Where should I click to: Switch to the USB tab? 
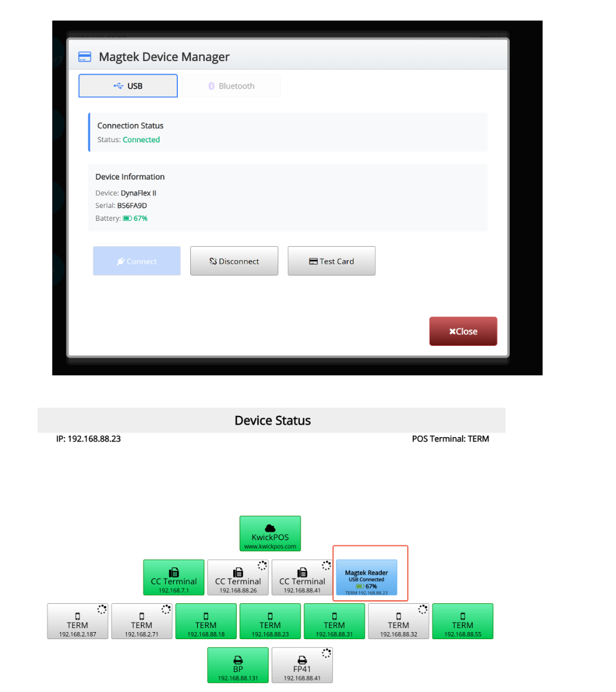pos(128,86)
